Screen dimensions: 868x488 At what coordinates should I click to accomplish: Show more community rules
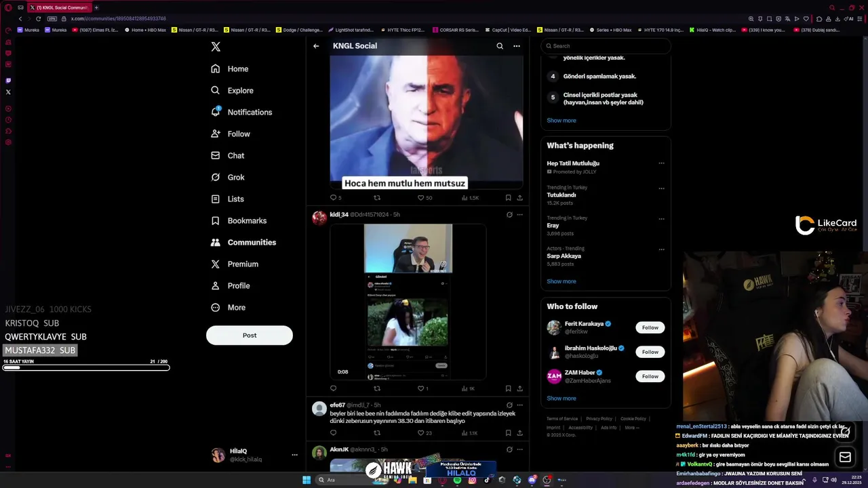click(561, 120)
